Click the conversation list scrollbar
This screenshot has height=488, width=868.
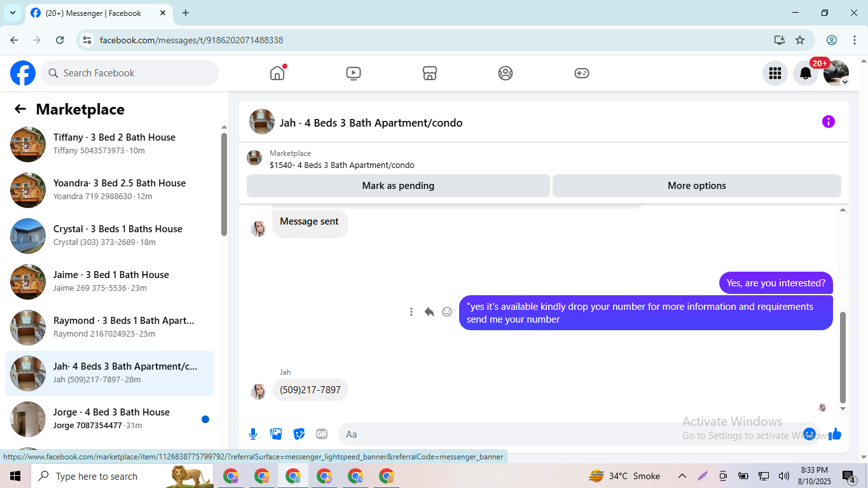point(224,185)
